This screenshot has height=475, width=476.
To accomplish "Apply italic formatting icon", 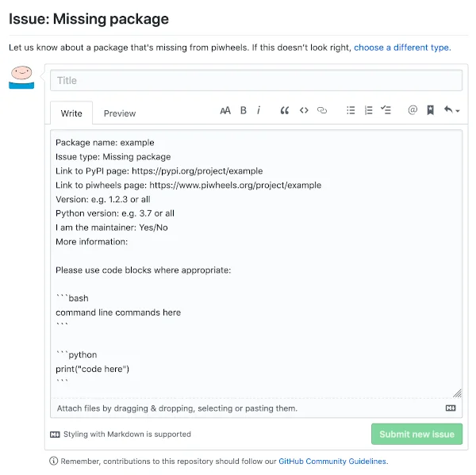I will tap(259, 110).
